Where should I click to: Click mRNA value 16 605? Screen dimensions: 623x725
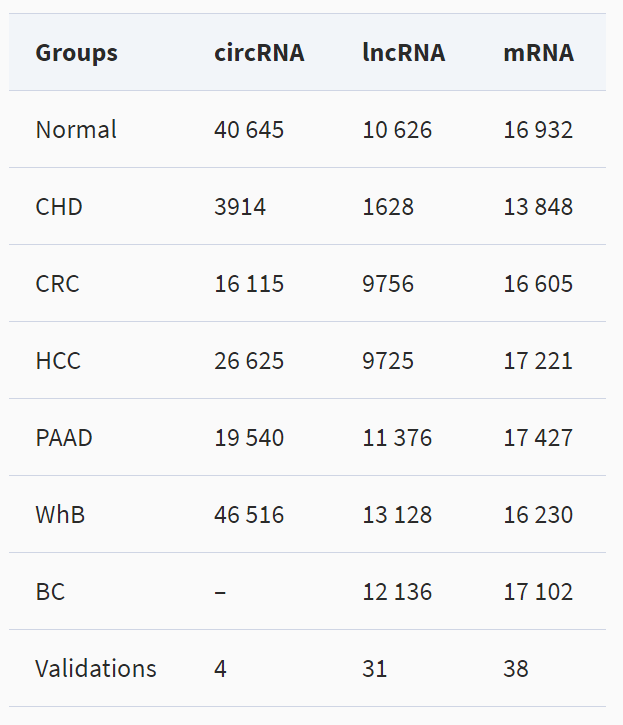click(x=538, y=283)
